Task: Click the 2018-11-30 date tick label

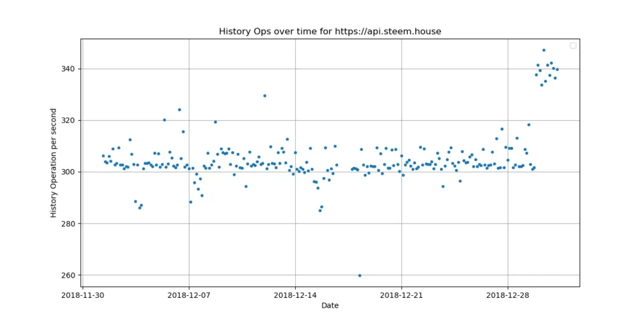Action: tap(83, 295)
